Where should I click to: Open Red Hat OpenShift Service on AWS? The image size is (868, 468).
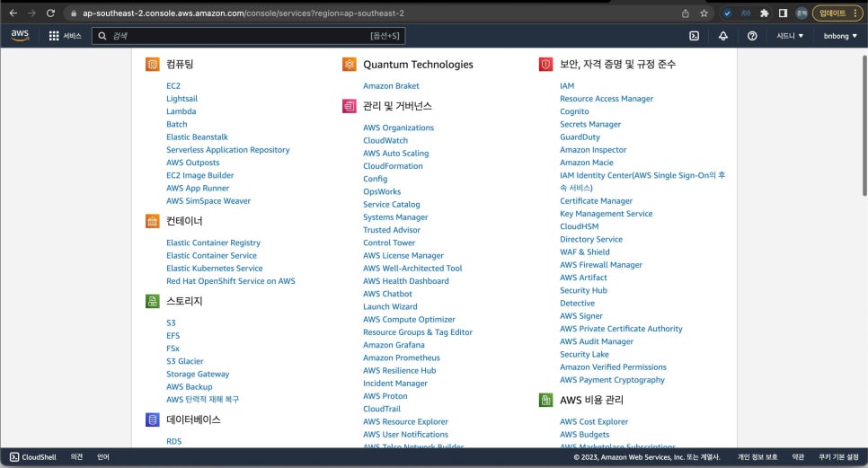(230, 281)
